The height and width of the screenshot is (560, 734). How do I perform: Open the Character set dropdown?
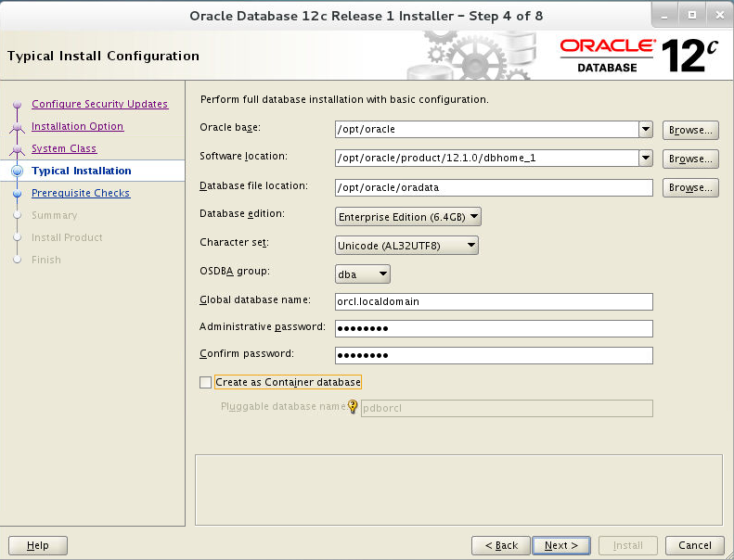(x=406, y=245)
